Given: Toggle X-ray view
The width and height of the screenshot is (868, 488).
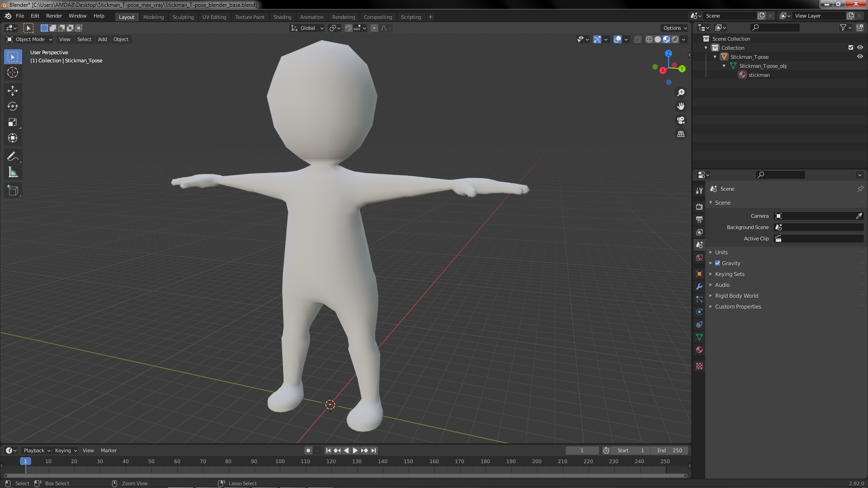Looking at the screenshot, I should tap(637, 39).
